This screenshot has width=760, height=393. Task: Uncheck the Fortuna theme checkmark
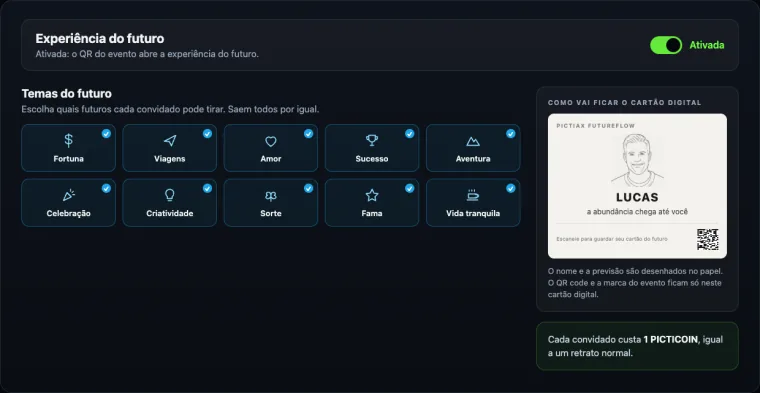(x=106, y=134)
